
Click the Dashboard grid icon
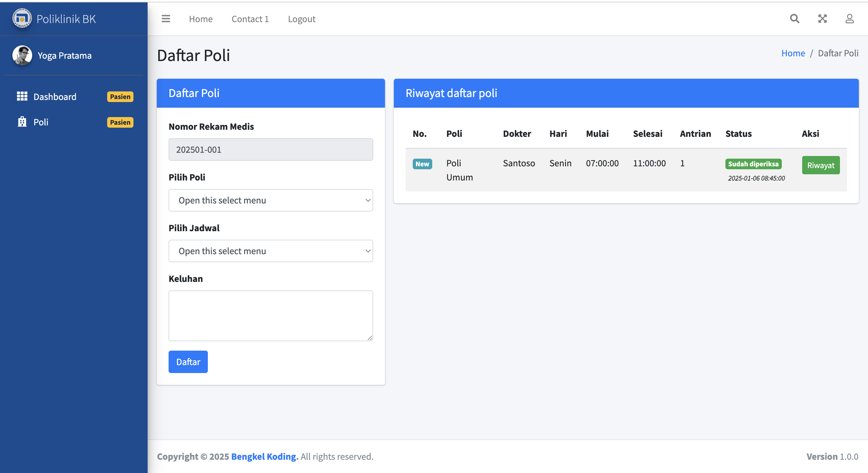click(22, 97)
